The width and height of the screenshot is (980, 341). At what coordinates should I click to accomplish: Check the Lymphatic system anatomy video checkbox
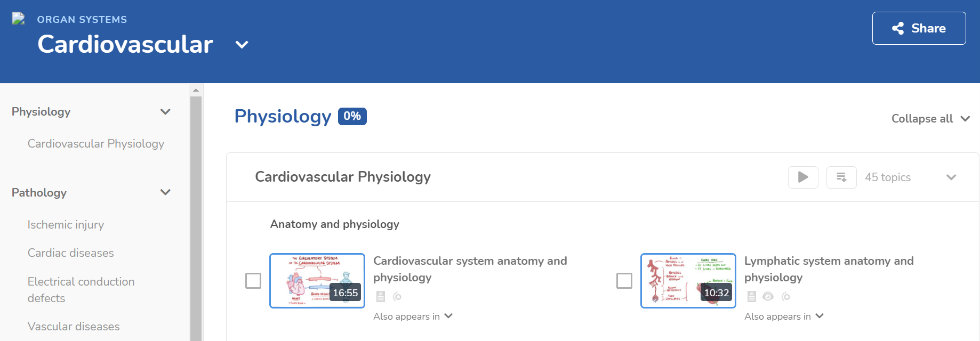624,281
